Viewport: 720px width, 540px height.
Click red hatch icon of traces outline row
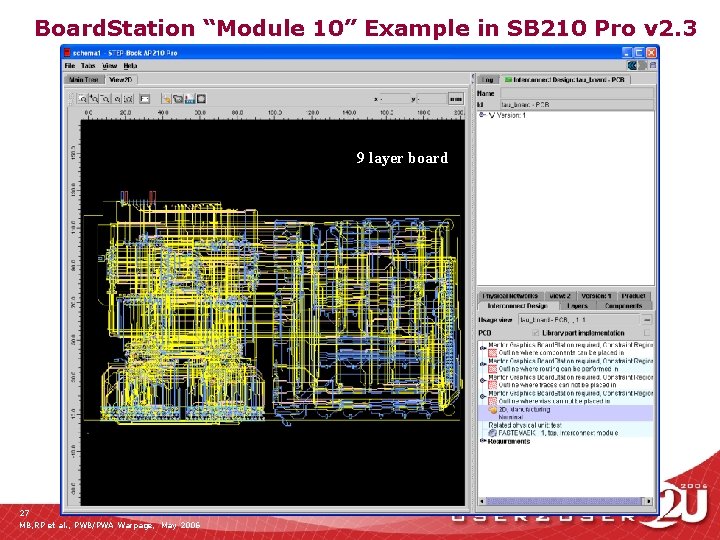tap(492, 385)
